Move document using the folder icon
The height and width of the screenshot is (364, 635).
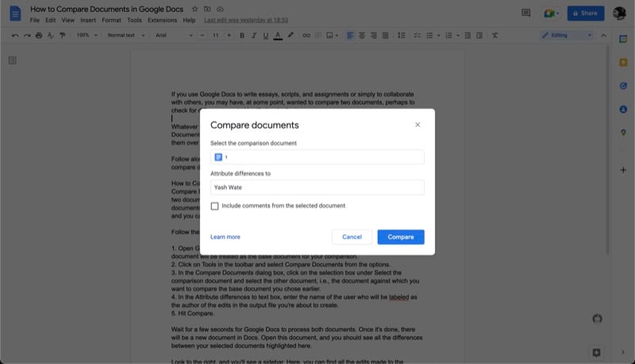[x=207, y=9]
